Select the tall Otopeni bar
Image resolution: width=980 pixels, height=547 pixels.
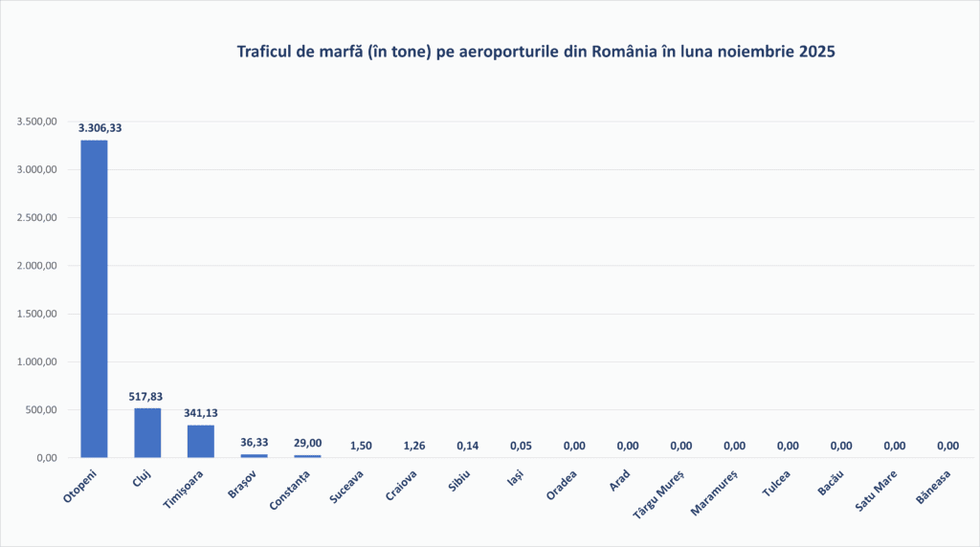94,298
